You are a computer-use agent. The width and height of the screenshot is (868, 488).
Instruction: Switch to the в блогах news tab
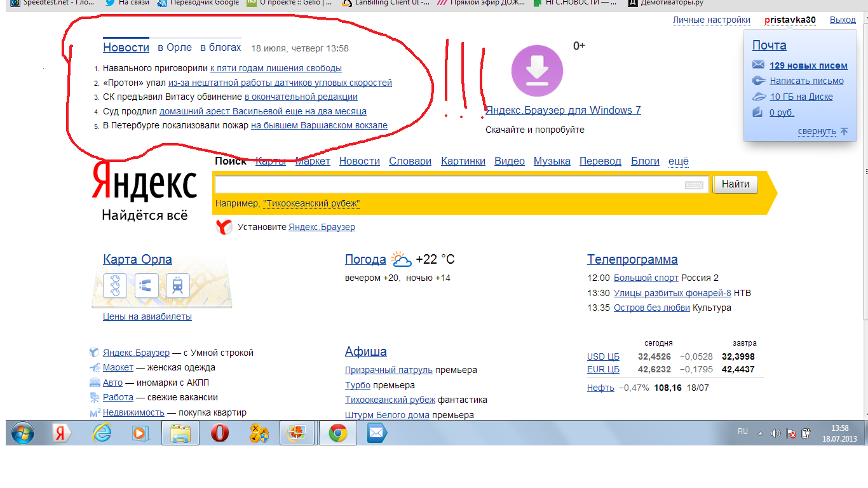pos(220,48)
